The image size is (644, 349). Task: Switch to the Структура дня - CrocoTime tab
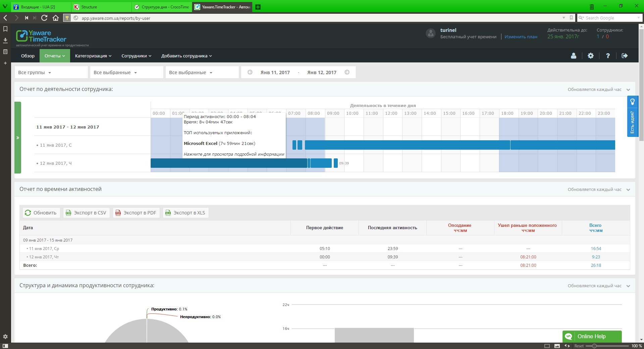162,7
